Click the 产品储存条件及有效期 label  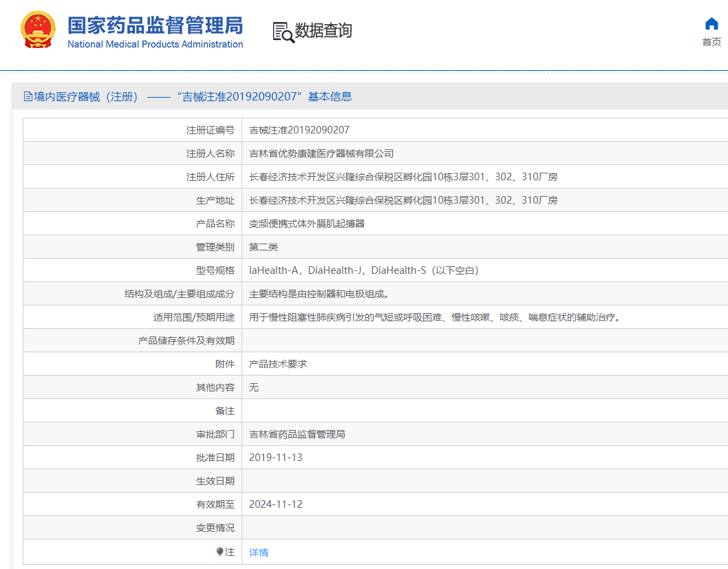186,341
